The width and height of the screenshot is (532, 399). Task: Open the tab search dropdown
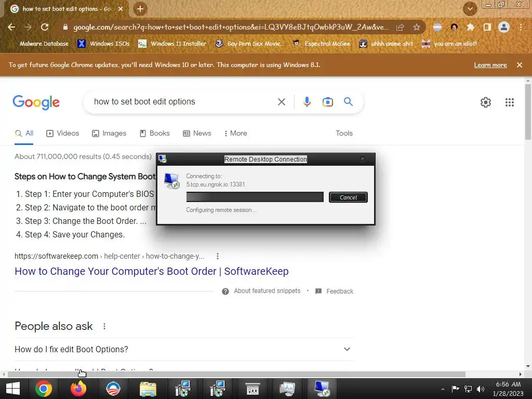point(470,9)
